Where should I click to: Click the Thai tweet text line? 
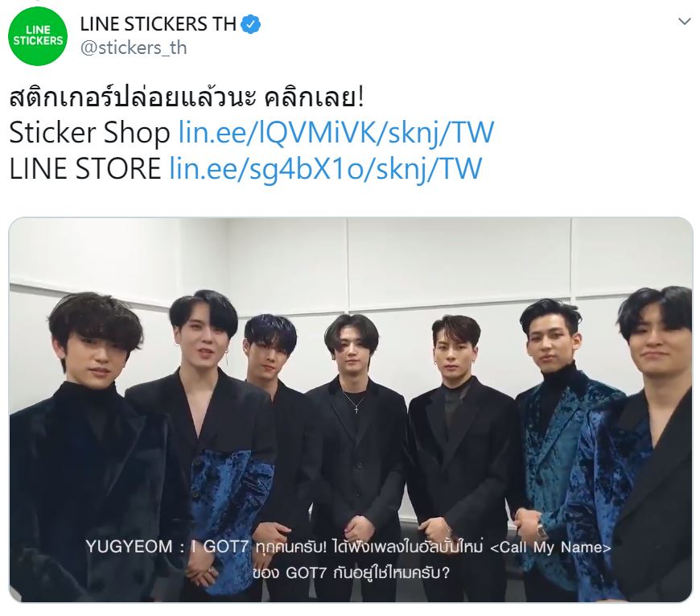[x=187, y=97]
